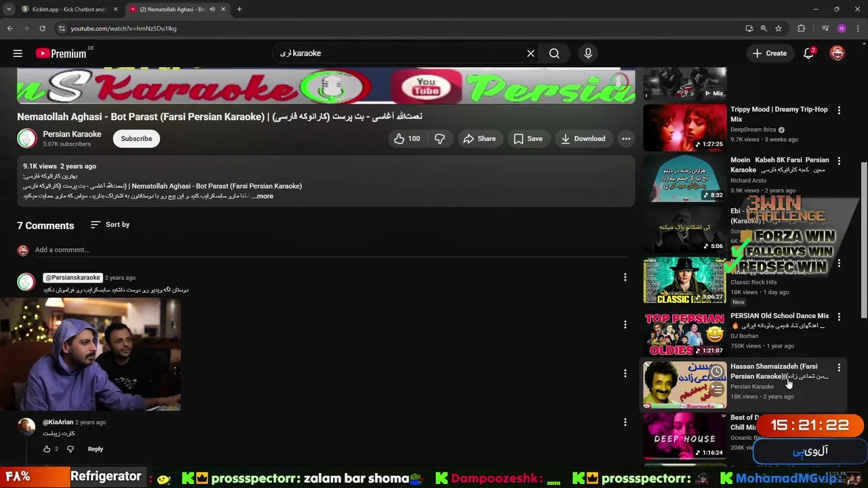Reload the current page
868x488 pixels.
click(x=42, y=28)
